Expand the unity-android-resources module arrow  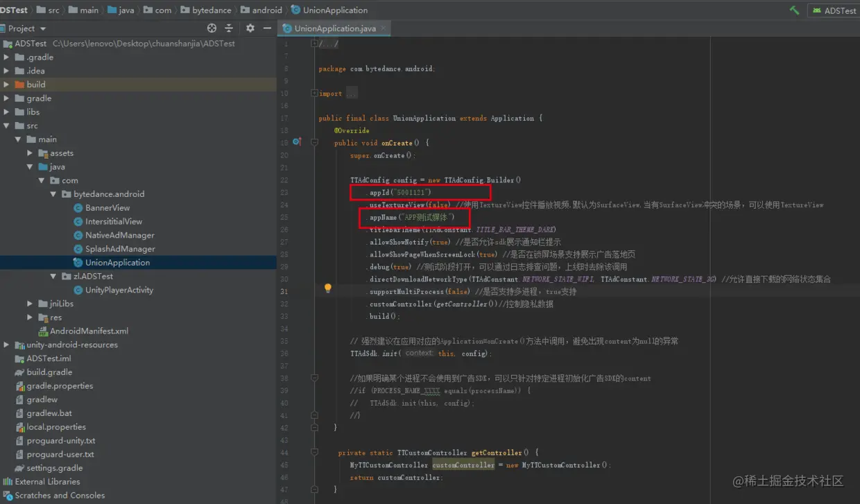[x=6, y=345]
